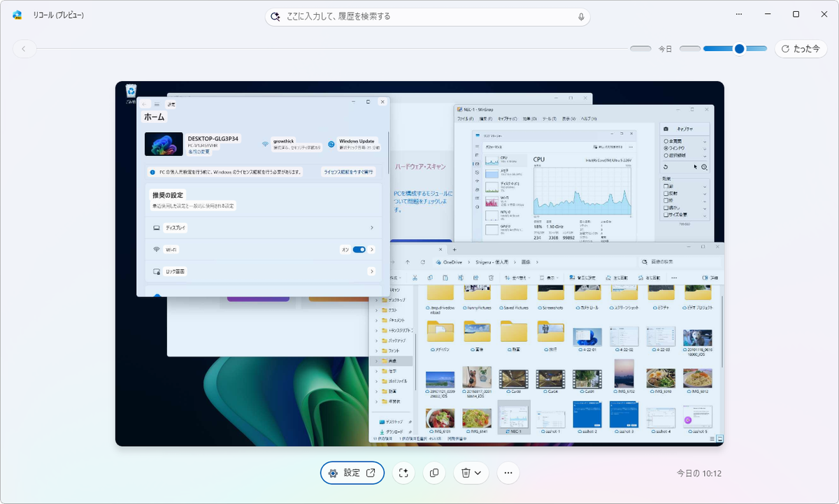Expand the ディスプレイ settings row chevron
Image resolution: width=839 pixels, height=504 pixels.
click(x=371, y=228)
